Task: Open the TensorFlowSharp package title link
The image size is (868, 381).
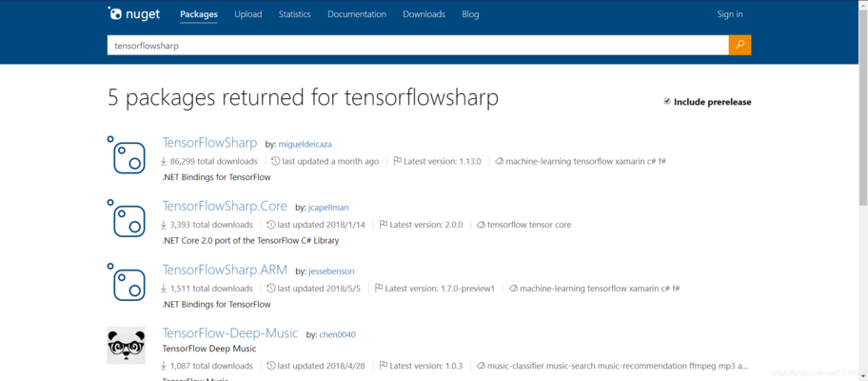Action: point(210,142)
